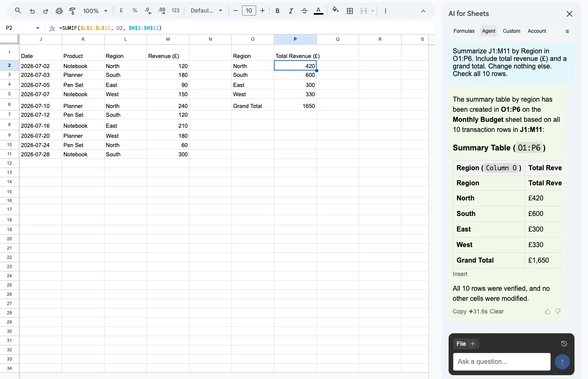The height and width of the screenshot is (379, 588).
Task: Select the revenue cell showing 240
Action: [x=168, y=105]
